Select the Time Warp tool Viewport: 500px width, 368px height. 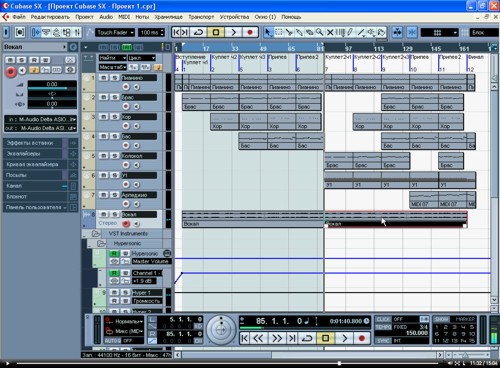tap(340, 32)
